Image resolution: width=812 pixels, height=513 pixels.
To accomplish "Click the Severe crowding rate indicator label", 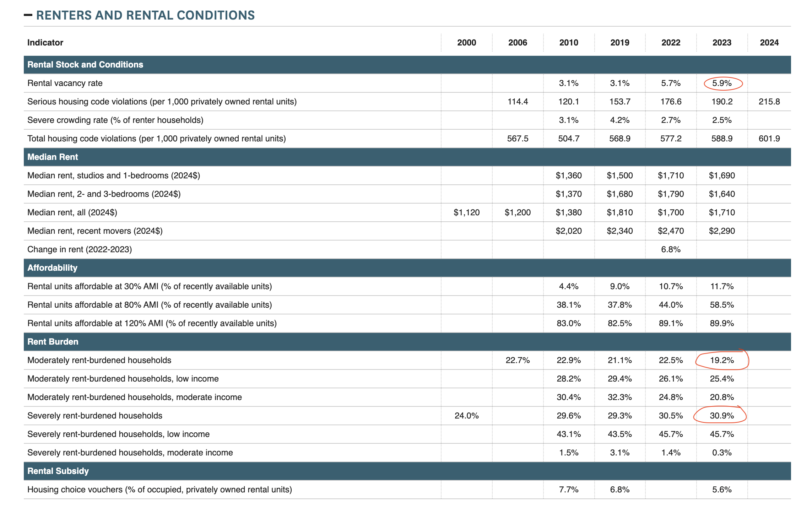I will click(115, 120).
